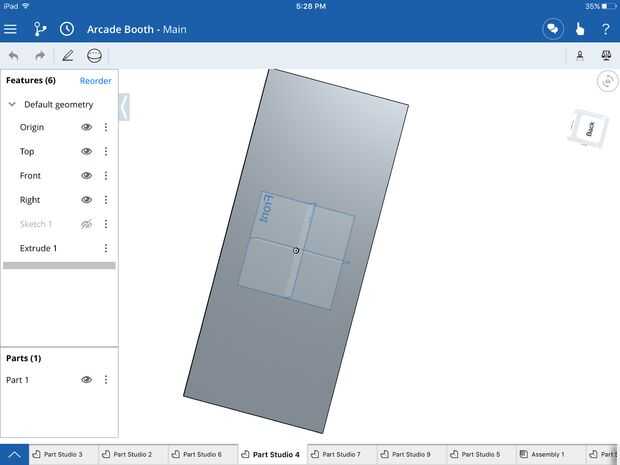Viewport: 620px width, 465px height.
Task: Start a new sketch with pencil icon
Action: point(68,56)
